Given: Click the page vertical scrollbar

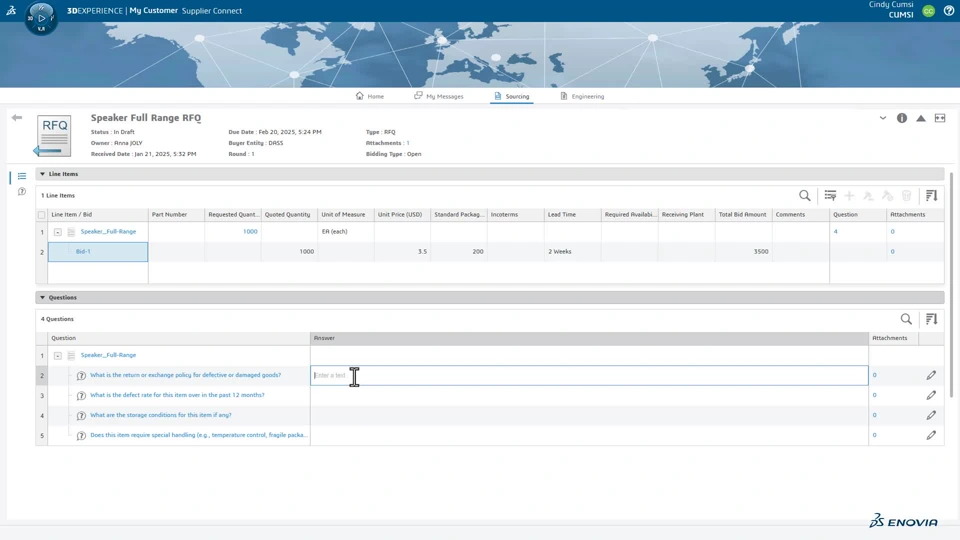Looking at the screenshot, I should tap(951, 285).
